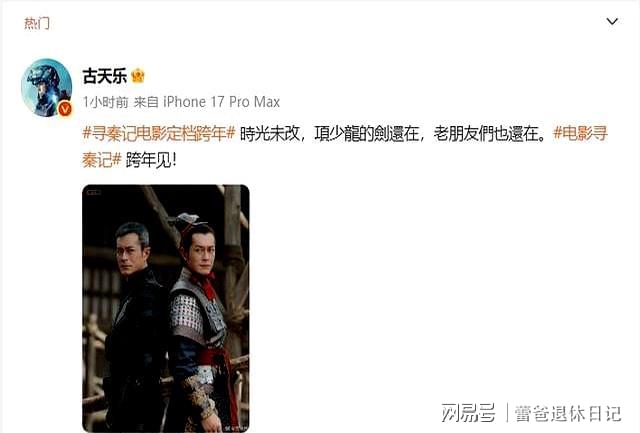Open the attached movie poster image
This screenshot has width=640, height=433.
coord(166,308)
